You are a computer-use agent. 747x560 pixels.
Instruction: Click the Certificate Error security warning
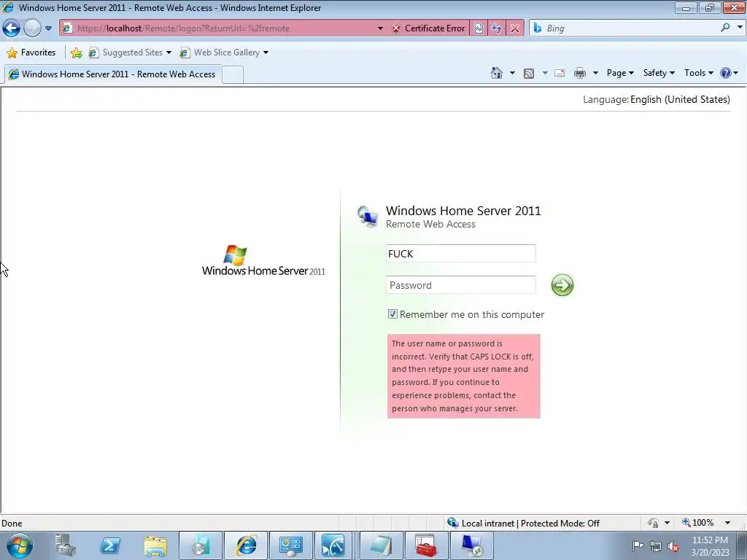click(428, 28)
